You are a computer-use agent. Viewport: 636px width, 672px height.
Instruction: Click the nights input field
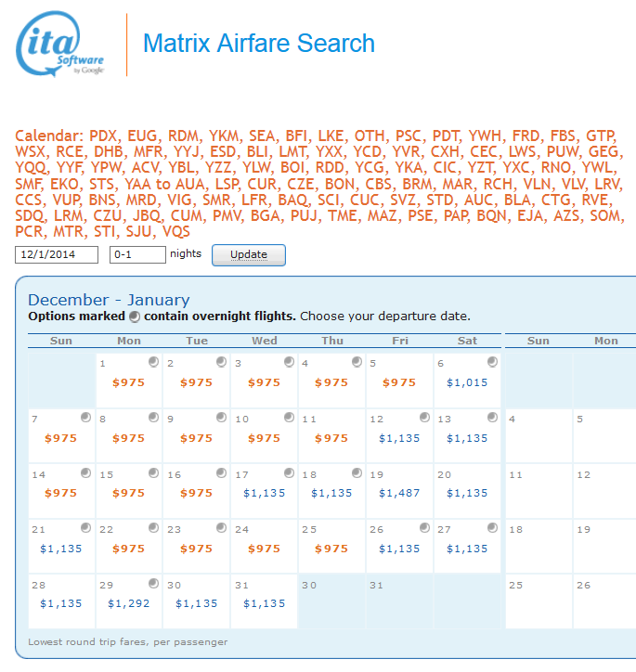pyautogui.click(x=137, y=254)
